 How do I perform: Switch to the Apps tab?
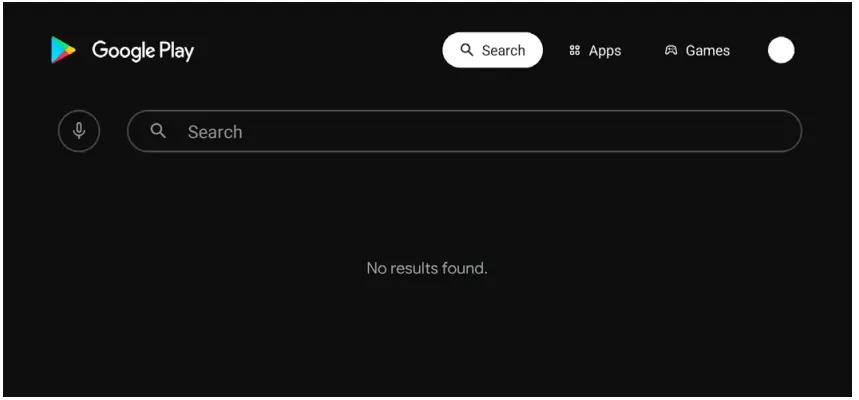[x=595, y=51]
